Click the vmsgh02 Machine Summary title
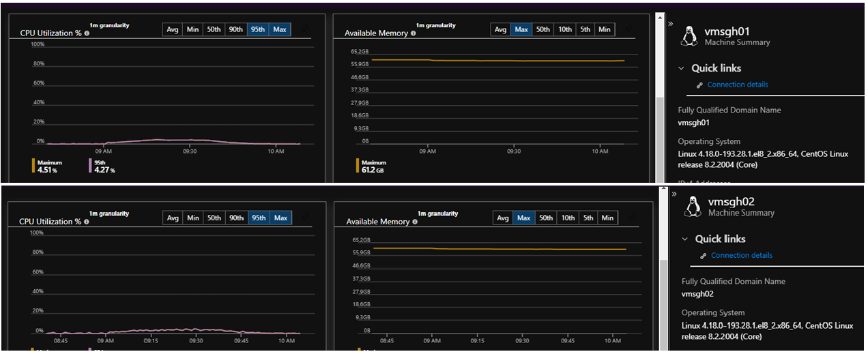This screenshot has height=354, width=868. pyautogui.click(x=741, y=213)
